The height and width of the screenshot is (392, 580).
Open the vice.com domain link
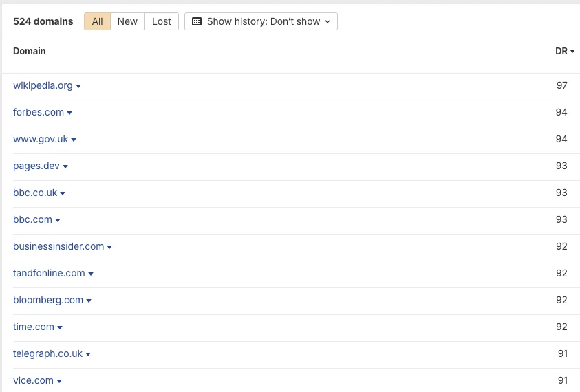click(33, 380)
